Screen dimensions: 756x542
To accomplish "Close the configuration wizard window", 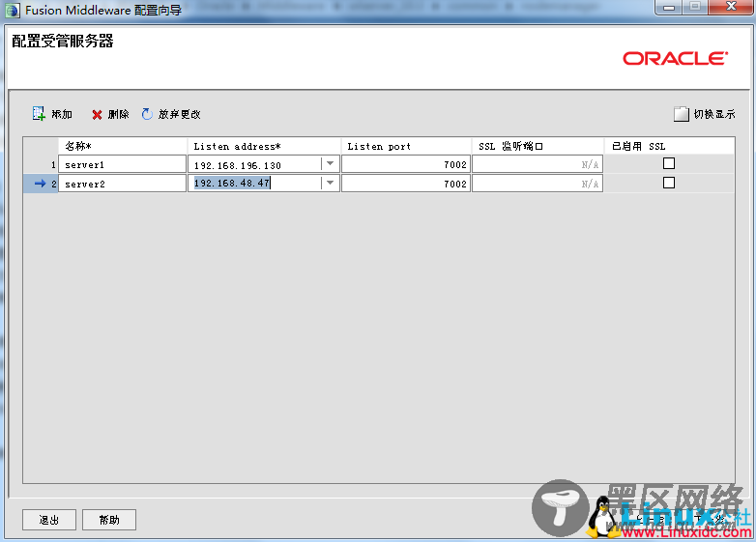I will [x=732, y=7].
